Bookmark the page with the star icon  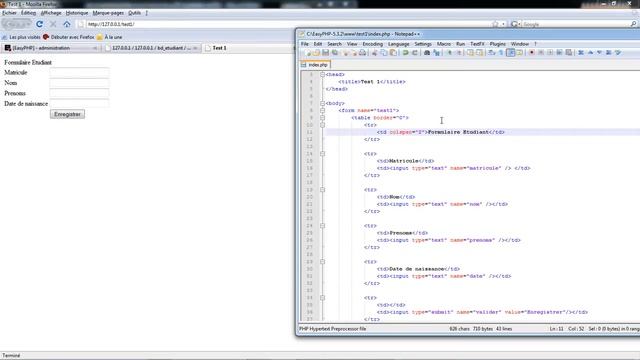(495, 24)
